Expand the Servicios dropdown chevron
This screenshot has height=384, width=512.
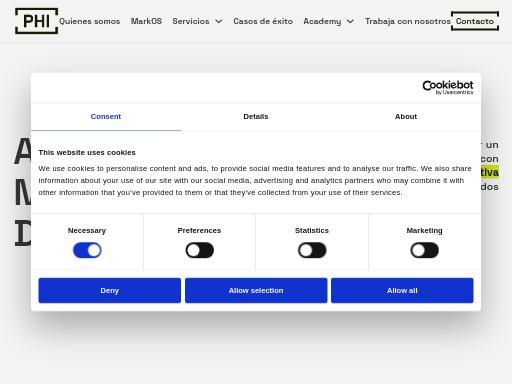[x=219, y=21]
